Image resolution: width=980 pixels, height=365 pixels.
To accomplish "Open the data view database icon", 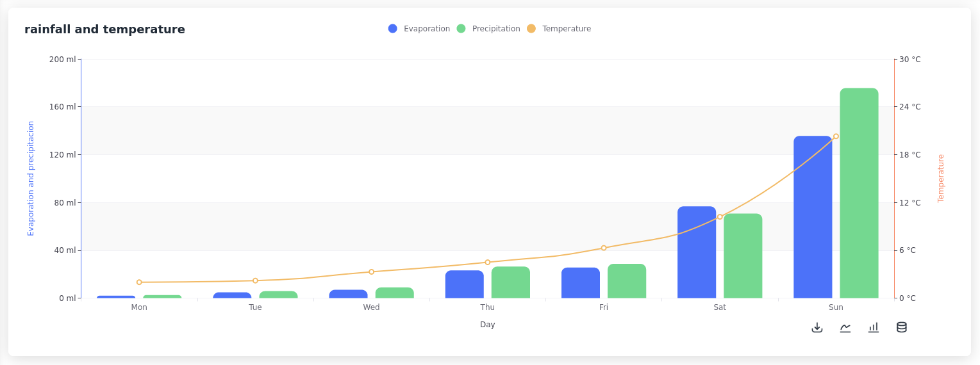I will (902, 327).
